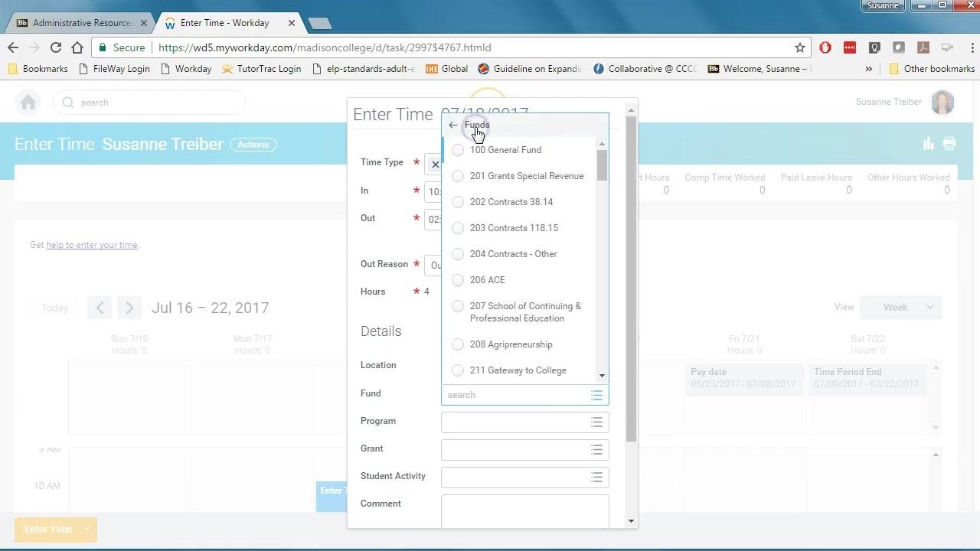Expand the Enter Time button dropdown arrow
The width and height of the screenshot is (980, 551).
pos(87,529)
